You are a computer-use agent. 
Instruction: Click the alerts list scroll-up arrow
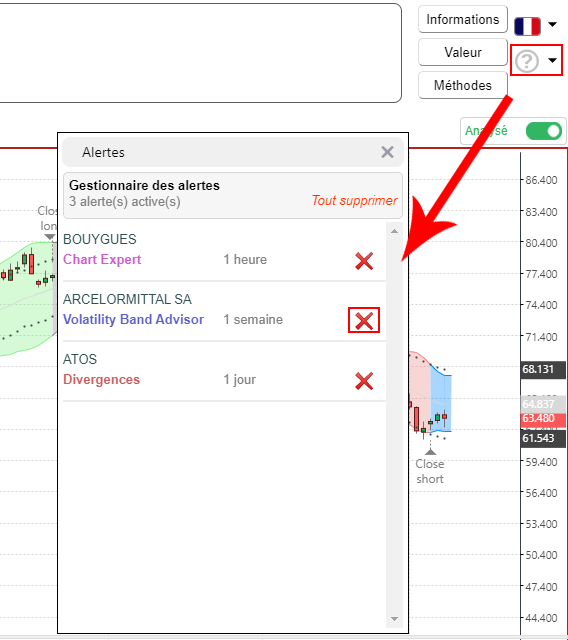[394, 231]
